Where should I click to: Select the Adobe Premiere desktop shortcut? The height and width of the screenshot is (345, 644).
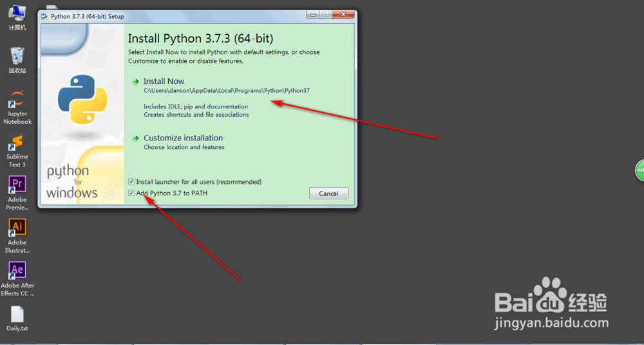tap(17, 193)
